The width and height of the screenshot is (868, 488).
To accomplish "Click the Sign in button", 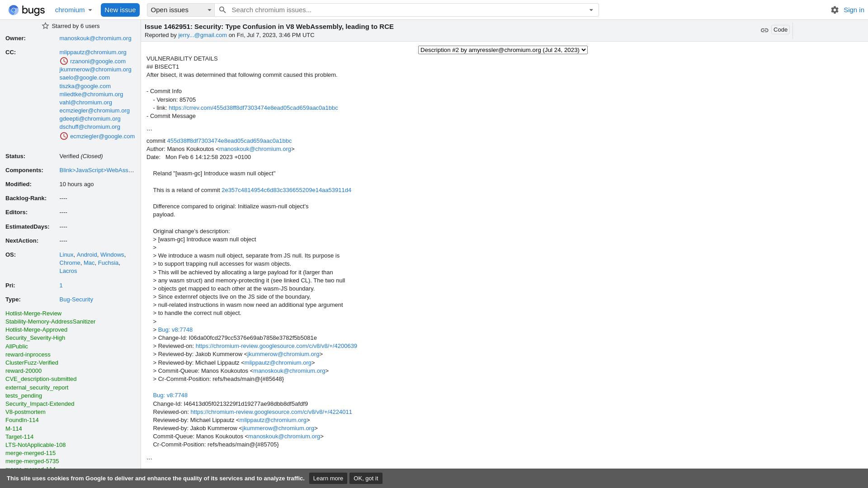I will 854,9.
